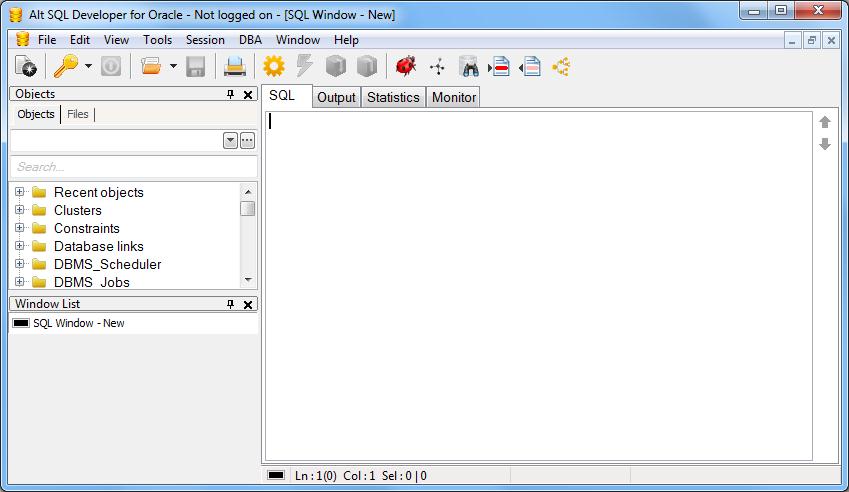Image resolution: width=849 pixels, height=492 pixels.
Task: Open the schema filter dropdown arrow
Action: point(230,141)
